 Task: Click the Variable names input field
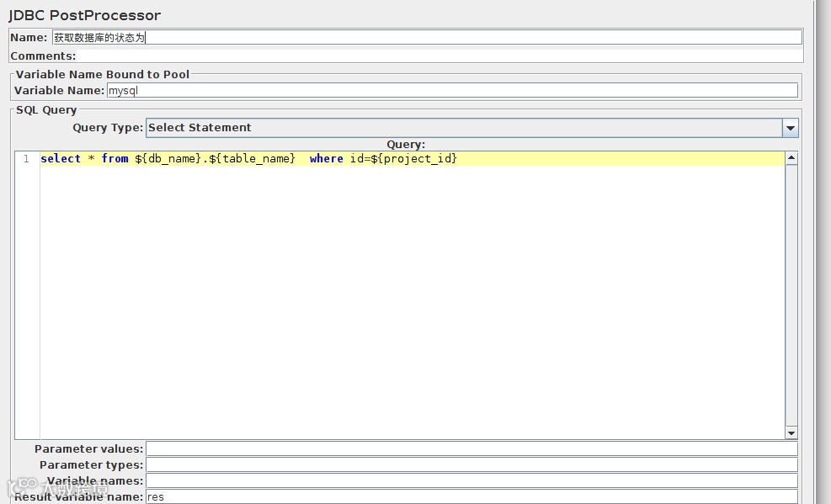pos(471,480)
